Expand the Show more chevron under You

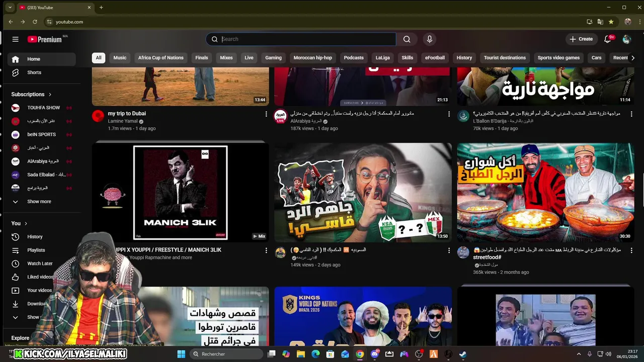point(15,317)
